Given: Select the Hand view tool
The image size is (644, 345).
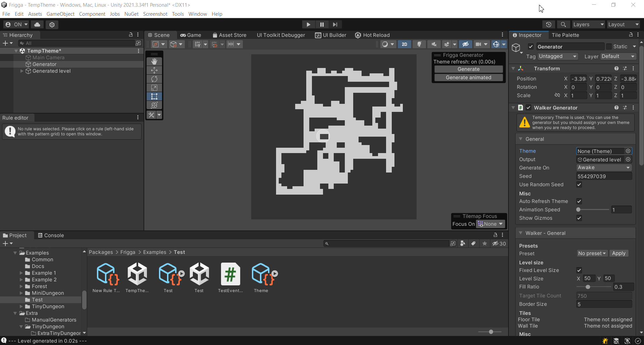Looking at the screenshot, I should click(x=154, y=62).
